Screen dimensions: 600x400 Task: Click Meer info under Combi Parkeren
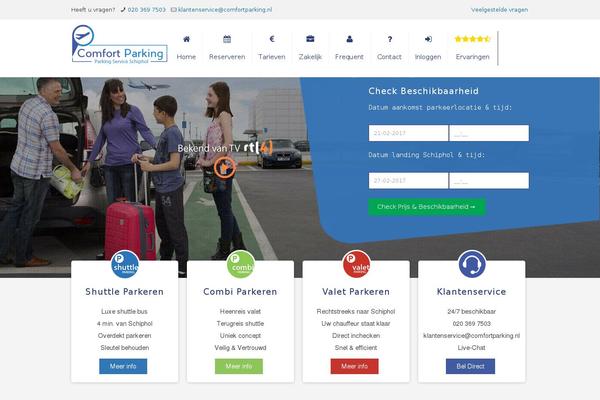[x=239, y=366]
